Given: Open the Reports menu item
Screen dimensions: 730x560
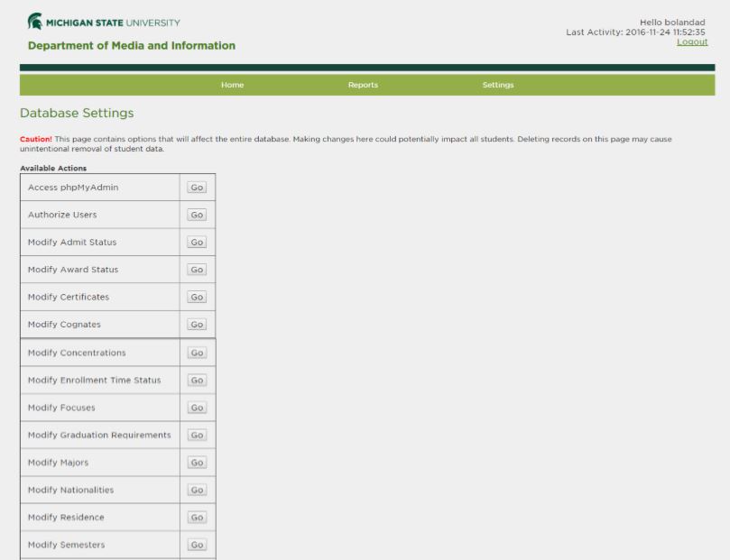Looking at the screenshot, I should pyautogui.click(x=363, y=85).
